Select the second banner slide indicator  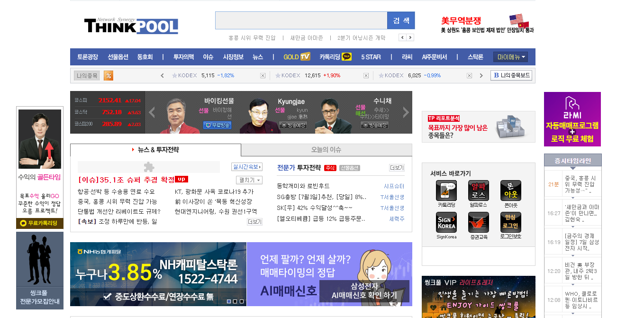click(x=235, y=301)
